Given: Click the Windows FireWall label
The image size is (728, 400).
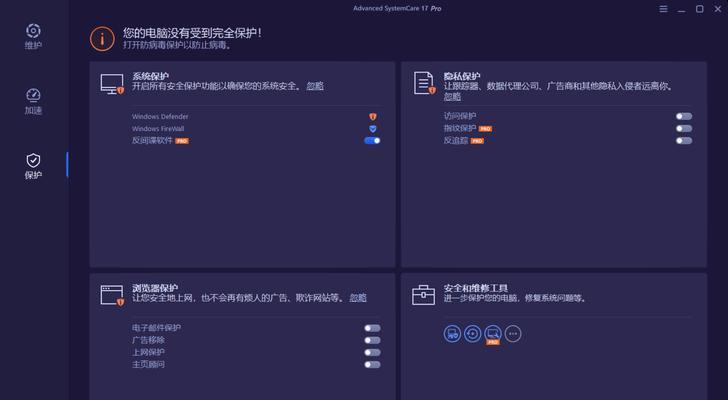Looking at the screenshot, I should [158, 129].
